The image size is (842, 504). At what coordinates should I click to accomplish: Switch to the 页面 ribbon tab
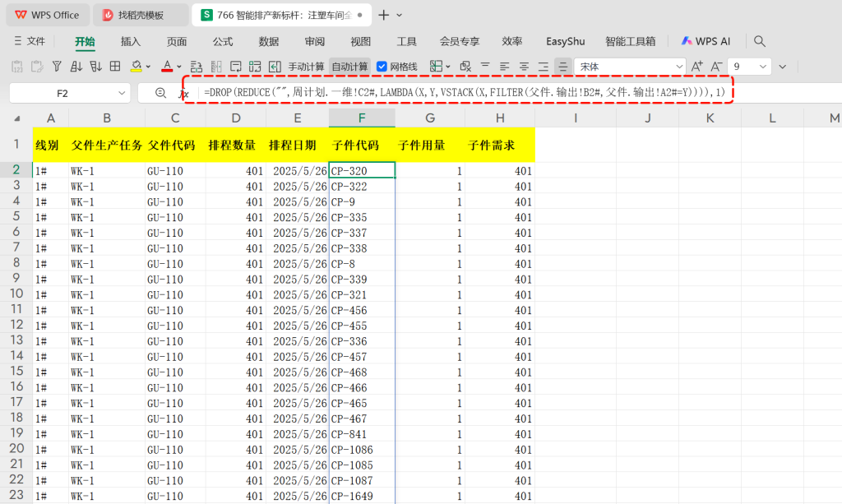[177, 41]
